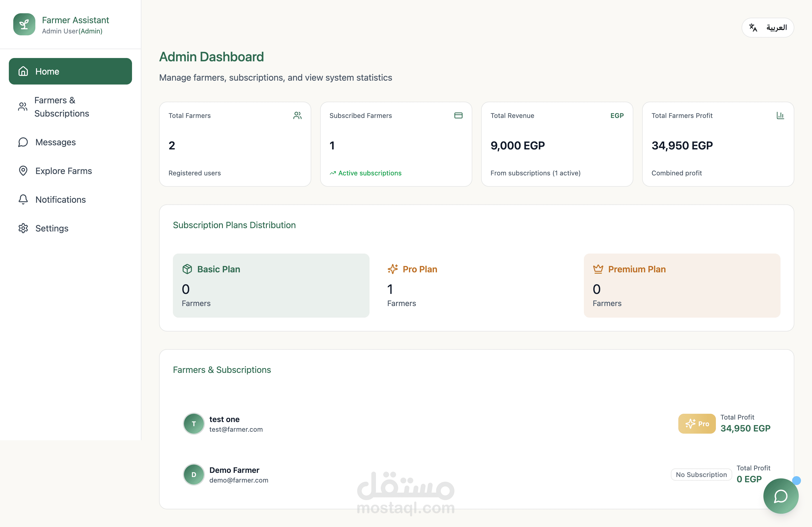
Task: Click the Pro badge for test one
Action: pos(697,424)
